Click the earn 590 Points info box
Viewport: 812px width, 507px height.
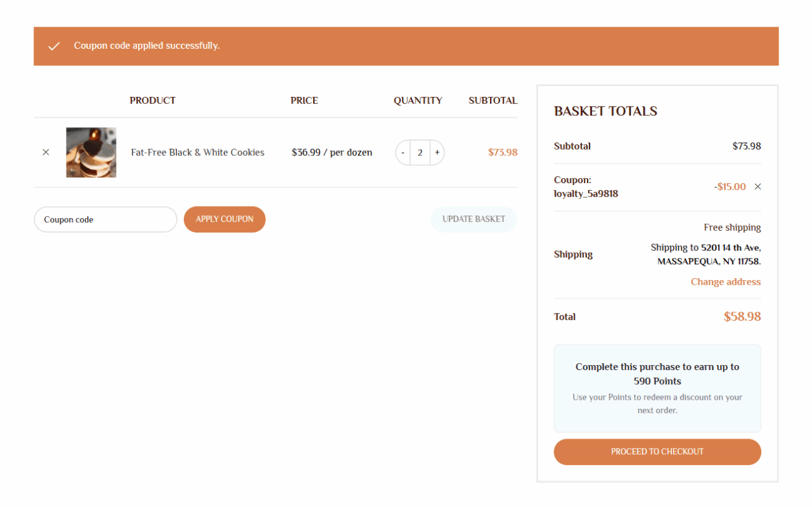click(x=657, y=388)
